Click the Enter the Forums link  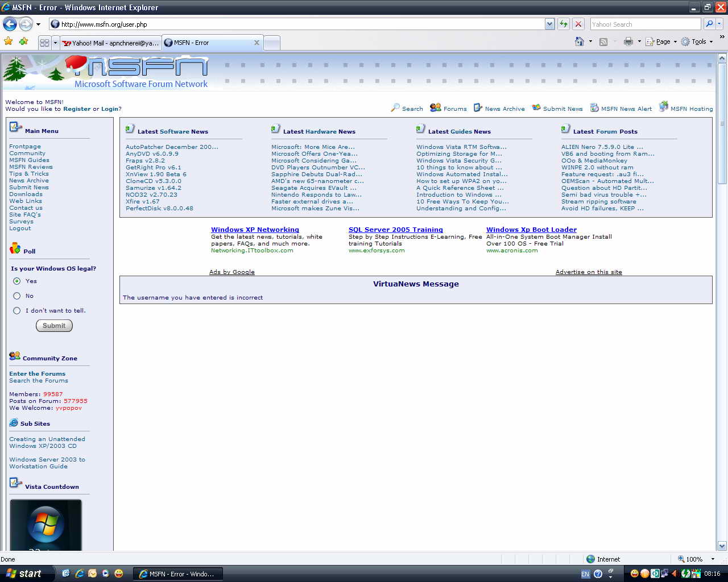pyautogui.click(x=37, y=373)
